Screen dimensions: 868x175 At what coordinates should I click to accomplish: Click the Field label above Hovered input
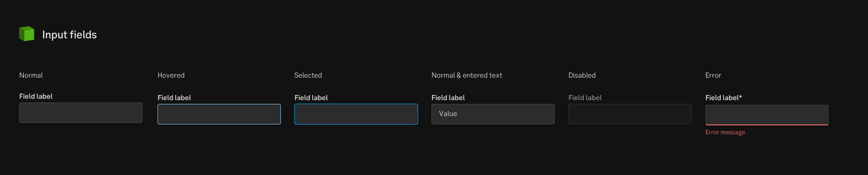(174, 98)
